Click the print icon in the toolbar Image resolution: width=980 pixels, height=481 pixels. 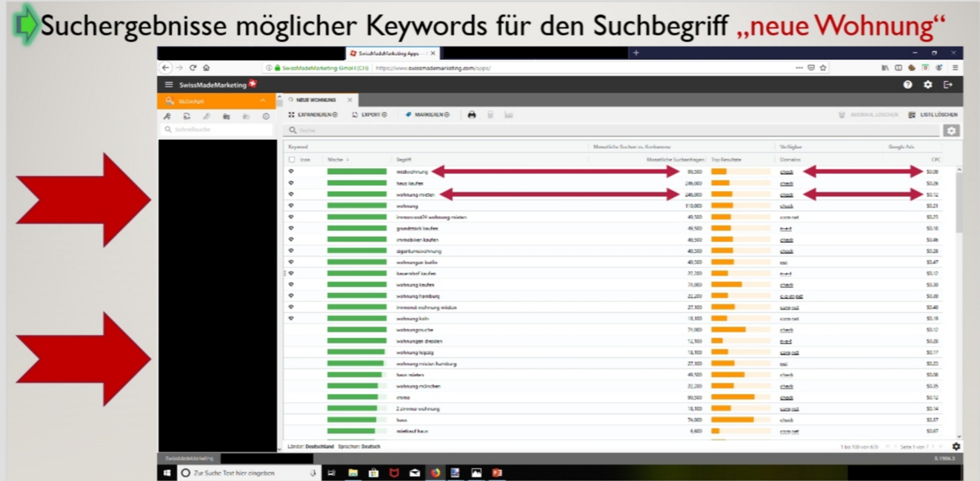tap(472, 115)
